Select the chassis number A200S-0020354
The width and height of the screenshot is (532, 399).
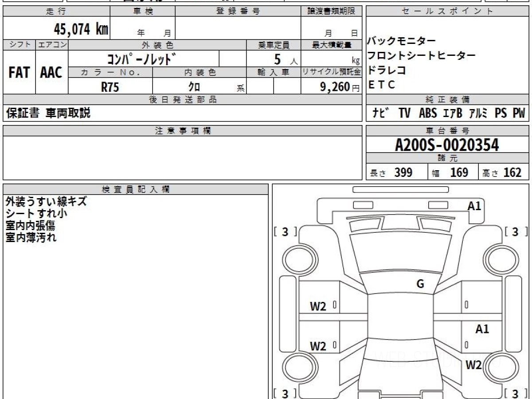pos(447,145)
